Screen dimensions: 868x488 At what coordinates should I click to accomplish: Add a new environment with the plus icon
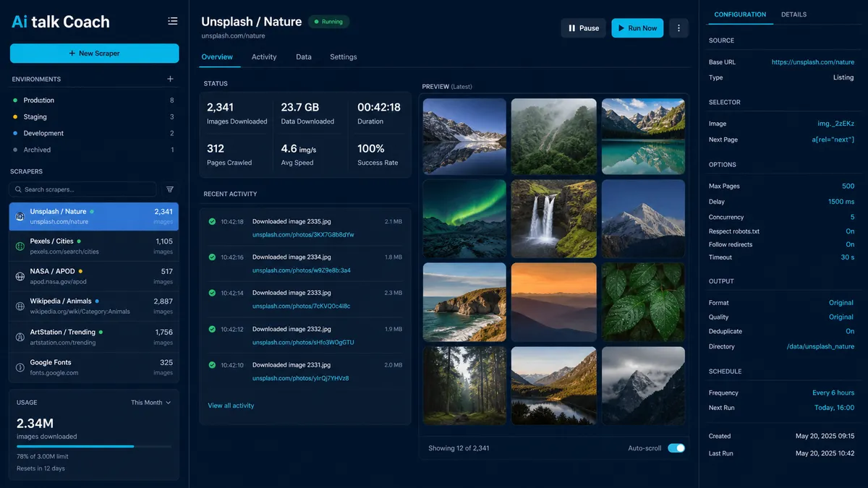(171, 79)
